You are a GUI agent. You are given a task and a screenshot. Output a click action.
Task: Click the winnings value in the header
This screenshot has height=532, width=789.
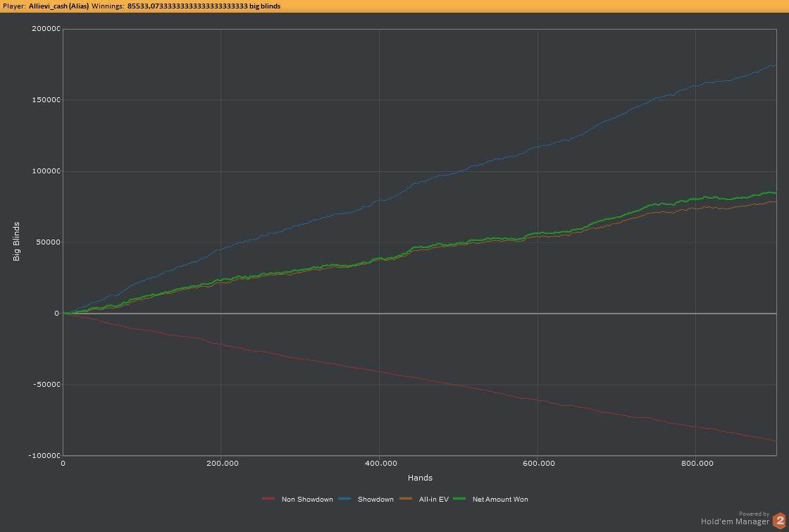coord(204,6)
